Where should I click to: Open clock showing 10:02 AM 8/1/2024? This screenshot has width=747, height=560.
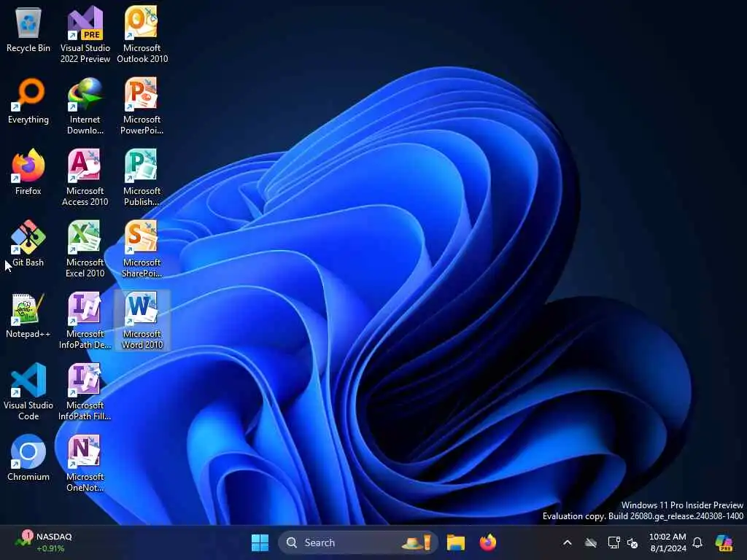point(668,542)
